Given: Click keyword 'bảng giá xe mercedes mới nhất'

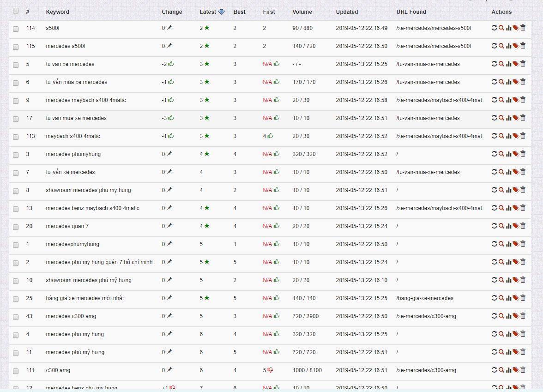Looking at the screenshot, I should pyautogui.click(x=85, y=298).
